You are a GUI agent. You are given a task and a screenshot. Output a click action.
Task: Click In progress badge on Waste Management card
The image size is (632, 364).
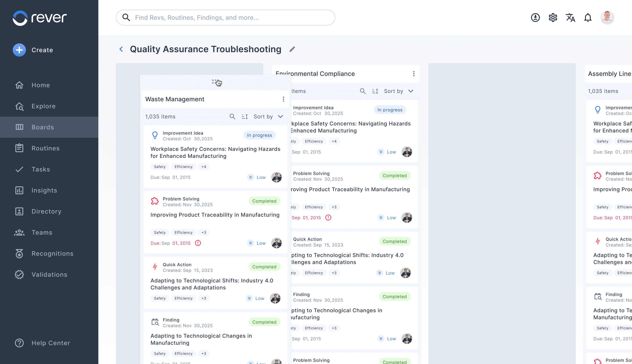tap(259, 135)
